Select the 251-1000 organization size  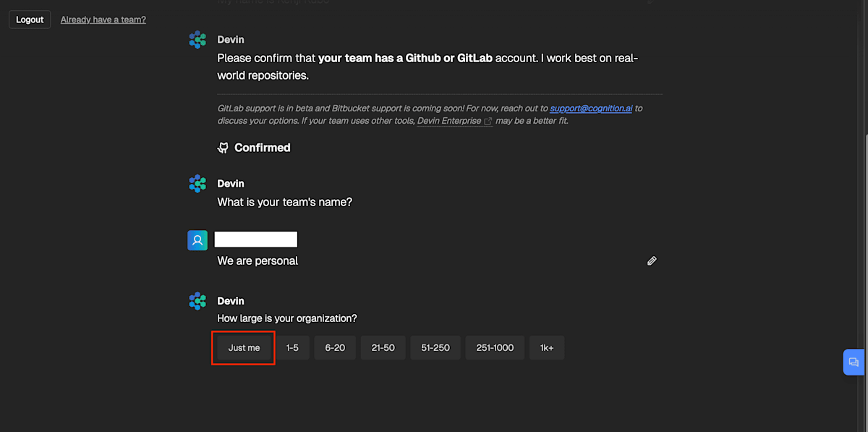click(x=495, y=348)
